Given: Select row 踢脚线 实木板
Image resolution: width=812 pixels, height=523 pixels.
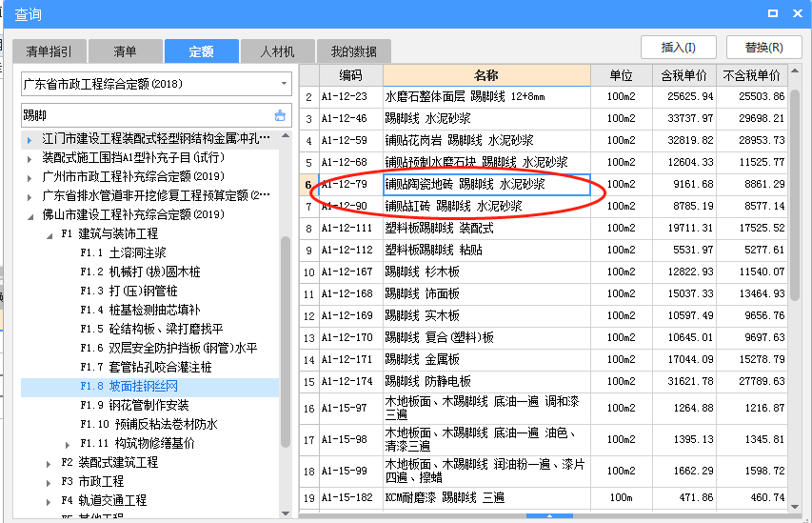Looking at the screenshot, I should click(x=544, y=315).
